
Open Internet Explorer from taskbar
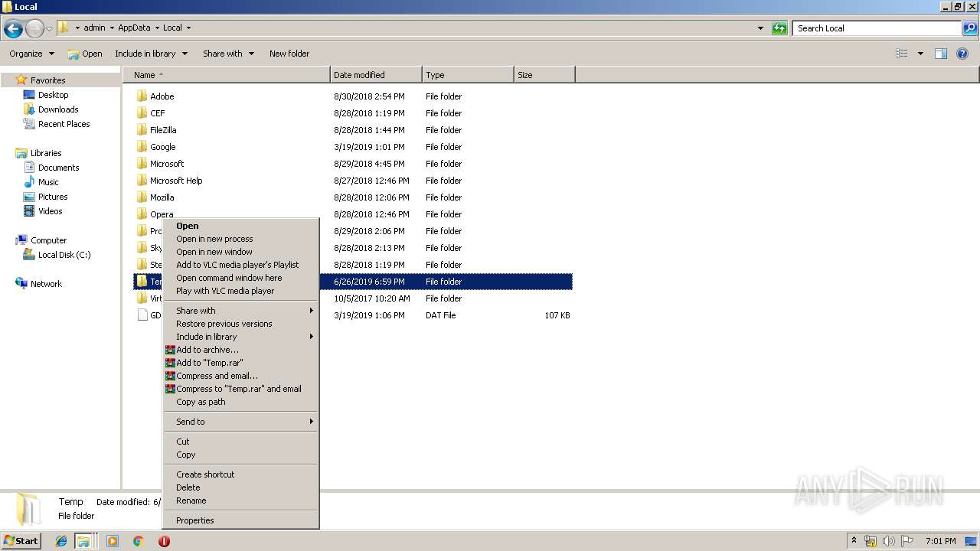pos(61,541)
